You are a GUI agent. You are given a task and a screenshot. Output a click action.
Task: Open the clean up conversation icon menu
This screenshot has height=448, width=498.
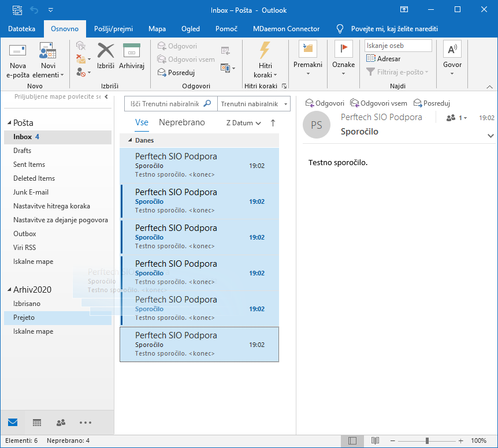(83, 59)
